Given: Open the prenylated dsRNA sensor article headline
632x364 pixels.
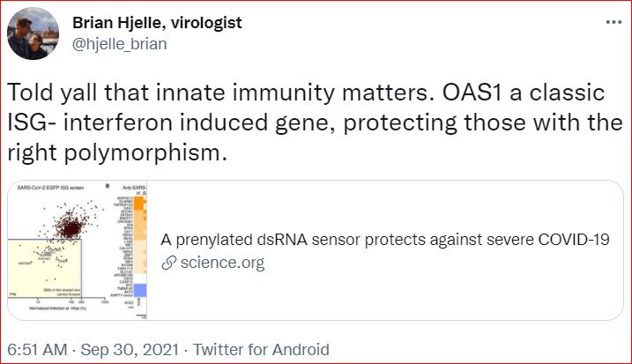Looking at the screenshot, I should 385,240.
